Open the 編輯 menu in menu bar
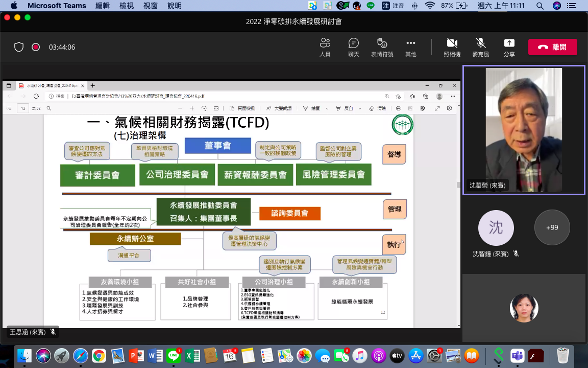 pos(103,6)
